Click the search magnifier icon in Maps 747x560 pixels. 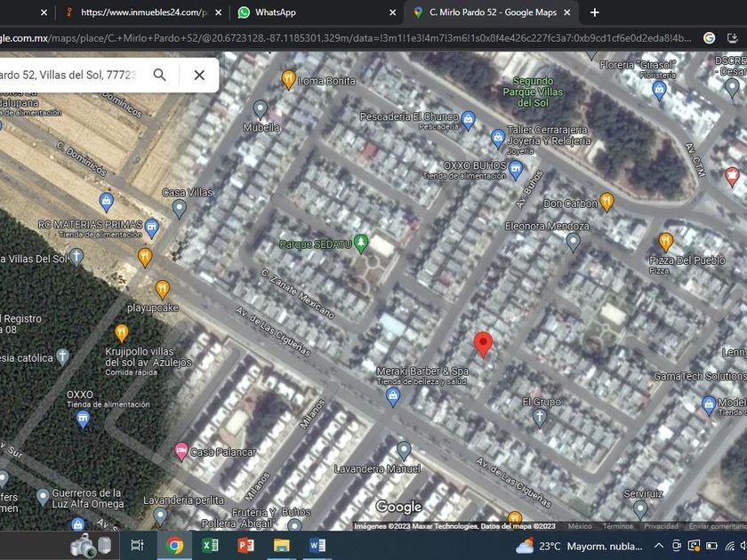point(159,75)
